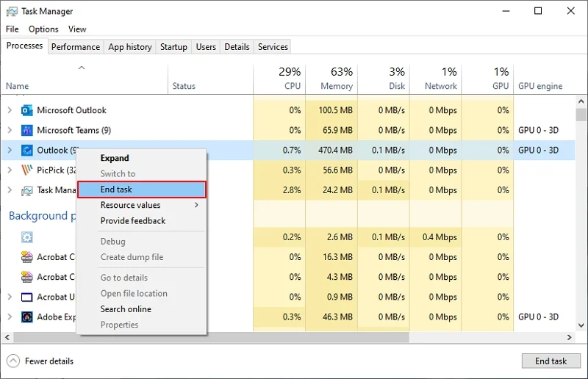The image size is (588, 379).
Task: Click the 100.5 MB memory cell
Action: click(x=331, y=110)
